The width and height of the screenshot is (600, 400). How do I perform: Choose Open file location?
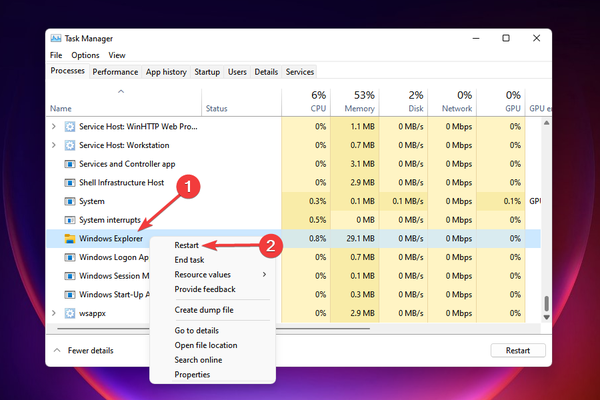coord(206,345)
